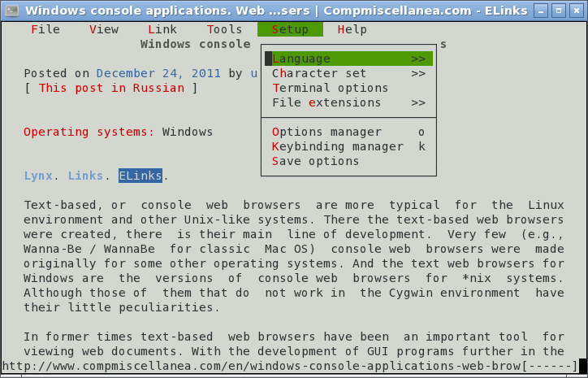The image size is (588, 378).
Task: Click the word 'Windows' after Operating systems
Action: (188, 132)
